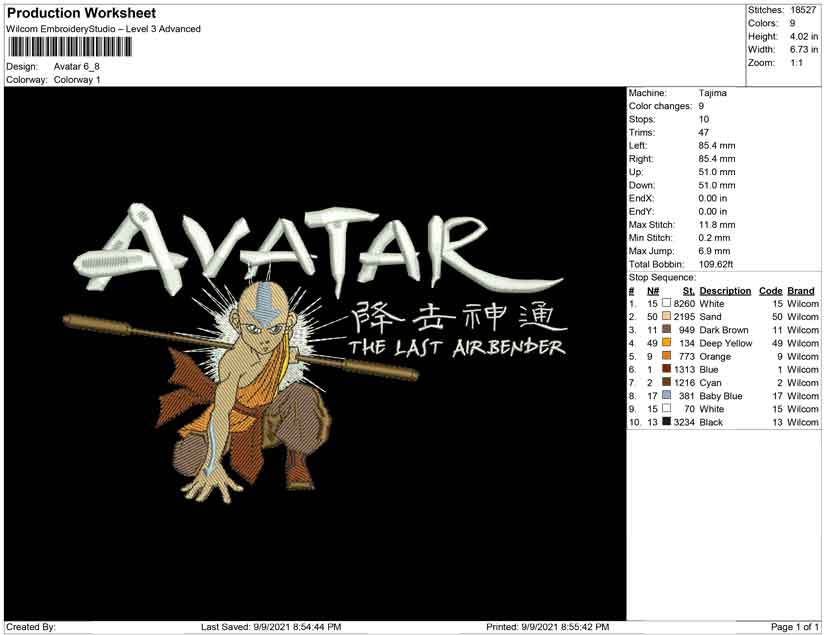The width and height of the screenshot is (825, 635).
Task: Click the 'Page 1 of 1' footer
Action: [794, 627]
